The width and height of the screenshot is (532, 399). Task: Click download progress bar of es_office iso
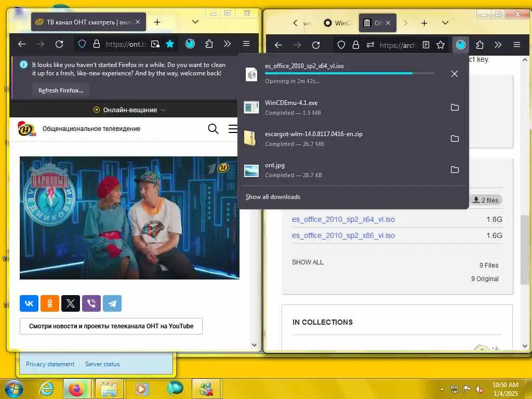coord(350,73)
